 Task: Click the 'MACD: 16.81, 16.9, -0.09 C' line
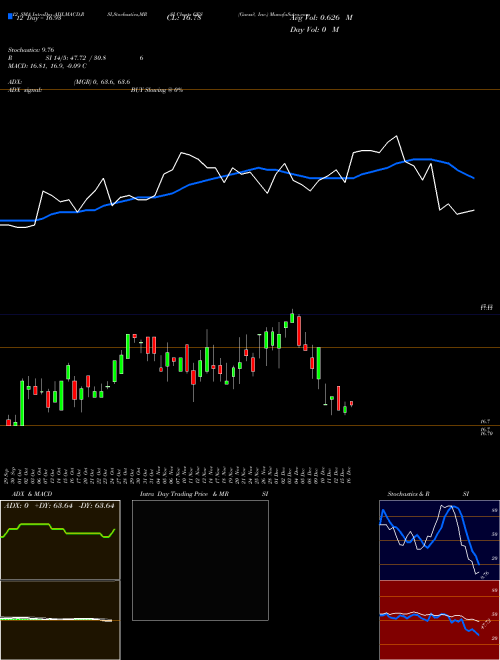point(47,66)
